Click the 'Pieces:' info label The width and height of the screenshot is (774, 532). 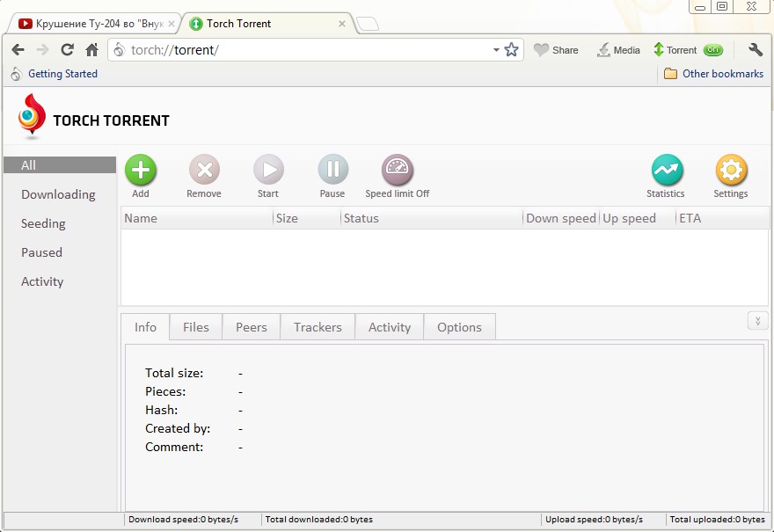tap(164, 391)
